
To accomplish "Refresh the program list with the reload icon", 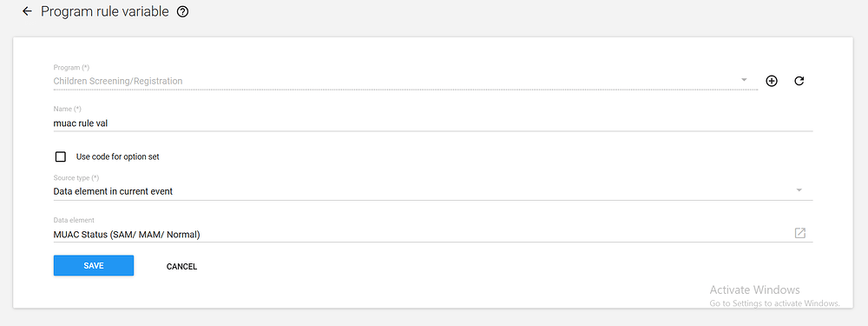I will [799, 81].
